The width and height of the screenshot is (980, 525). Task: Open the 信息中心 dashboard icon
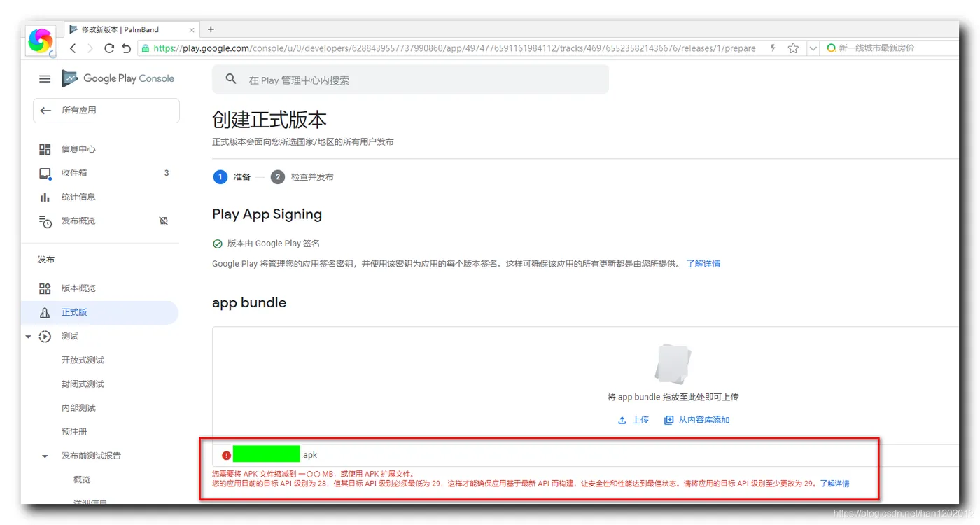pos(45,148)
